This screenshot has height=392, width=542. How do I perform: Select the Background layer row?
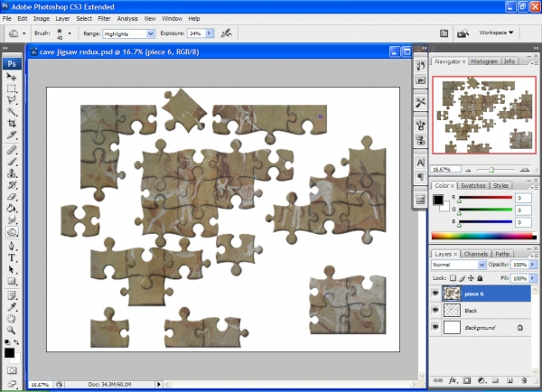[481, 327]
